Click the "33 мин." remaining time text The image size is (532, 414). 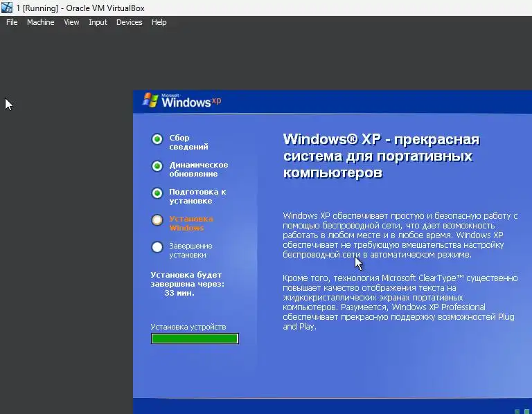[x=179, y=293]
